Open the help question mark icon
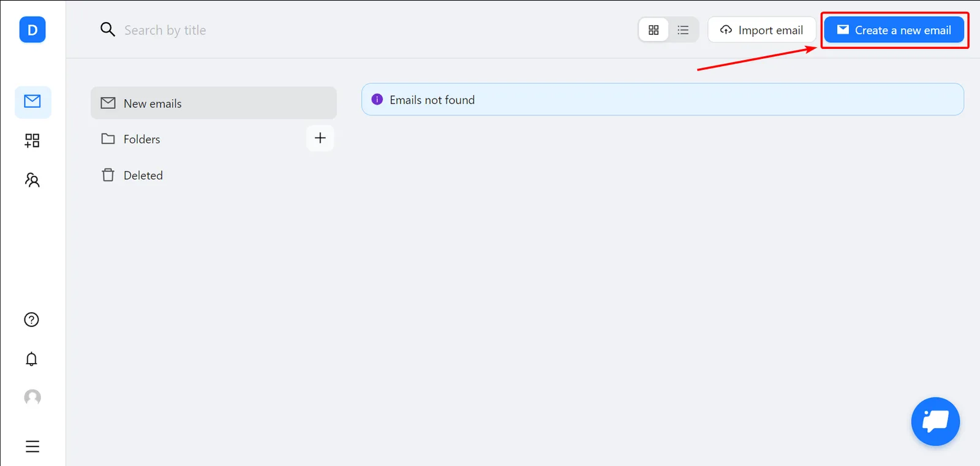The width and height of the screenshot is (980, 466). [31, 320]
